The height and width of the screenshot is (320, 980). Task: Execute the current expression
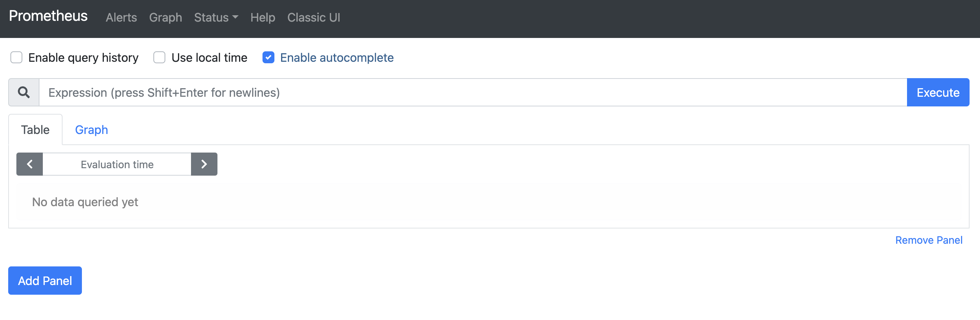pyautogui.click(x=938, y=92)
